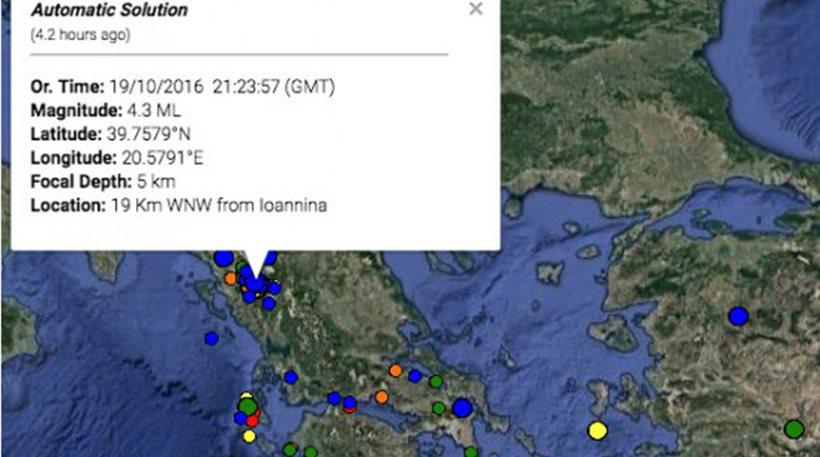
Task: Click the blue epicenter marker under popup pointer
Action: [257, 285]
